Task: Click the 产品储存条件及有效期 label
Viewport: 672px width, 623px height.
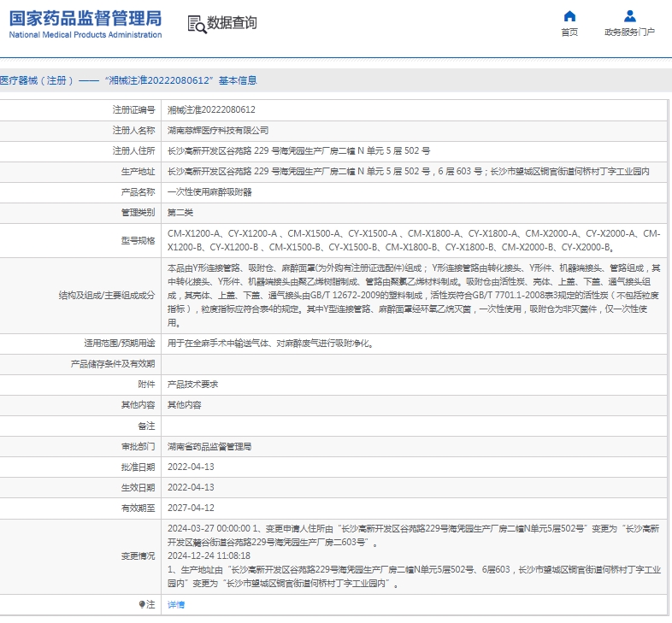Action: click(113, 364)
